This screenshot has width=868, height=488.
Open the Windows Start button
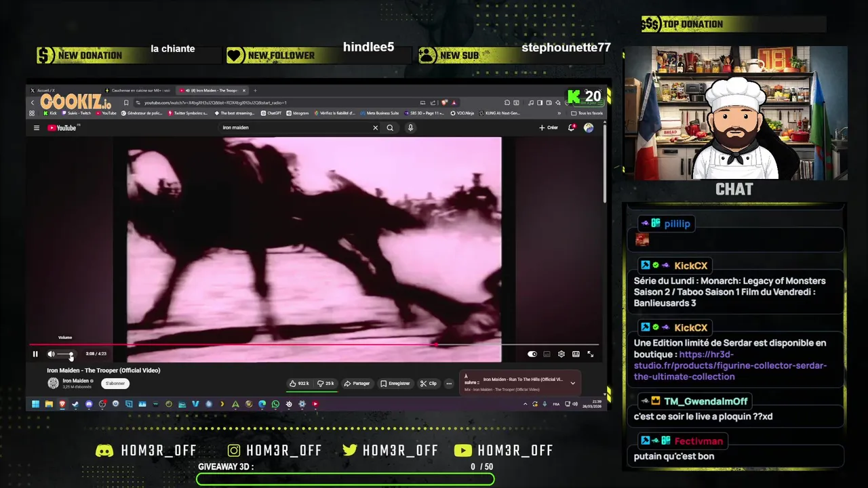[x=35, y=404]
